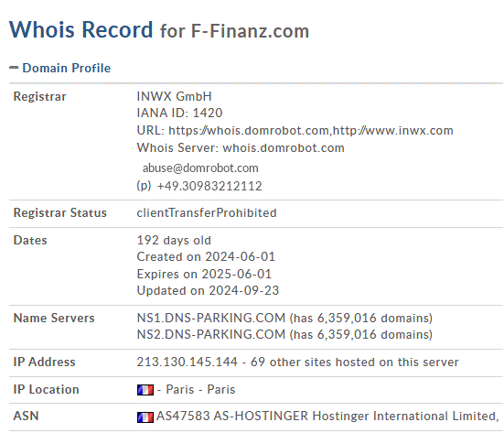Open the INWX GmbH registrar link

(x=174, y=96)
